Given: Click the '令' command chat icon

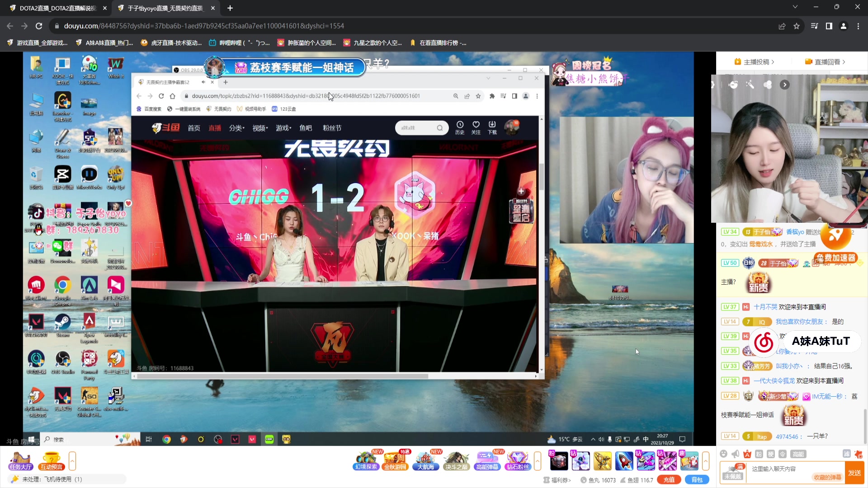Looking at the screenshot, I should point(783,454).
